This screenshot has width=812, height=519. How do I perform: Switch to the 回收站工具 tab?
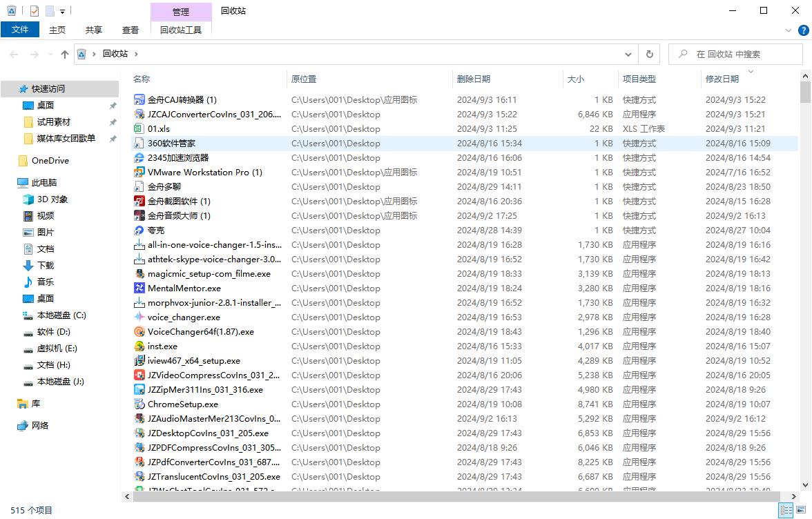181,30
